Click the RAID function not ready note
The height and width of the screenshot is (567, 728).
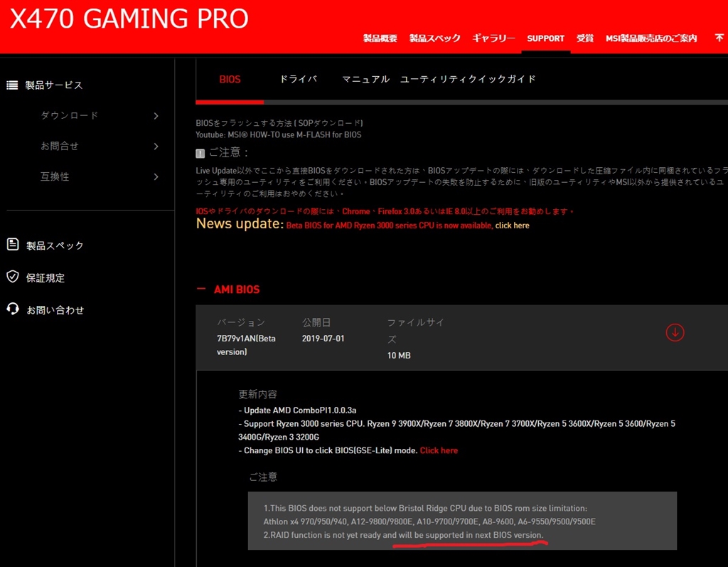(403, 535)
